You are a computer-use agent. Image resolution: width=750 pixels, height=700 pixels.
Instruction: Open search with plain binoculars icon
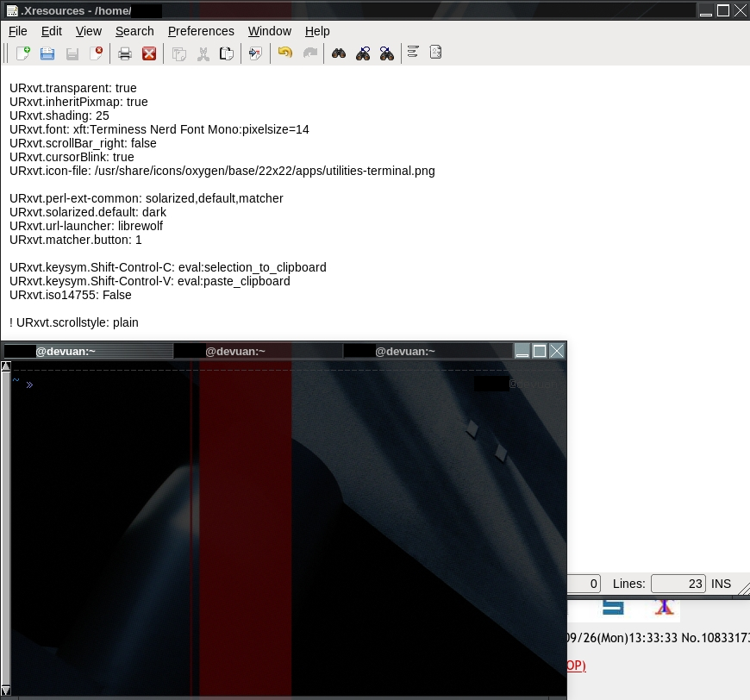(339, 53)
